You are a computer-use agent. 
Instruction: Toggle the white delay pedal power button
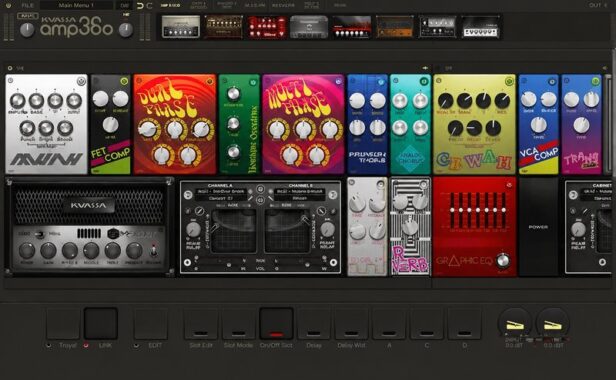click(380, 183)
